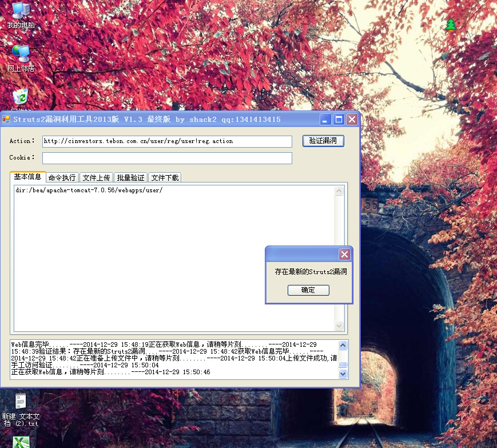Viewport: 497px width, 448px height.
Task: Minimize the Struts2 tool window
Action: (x=325, y=120)
